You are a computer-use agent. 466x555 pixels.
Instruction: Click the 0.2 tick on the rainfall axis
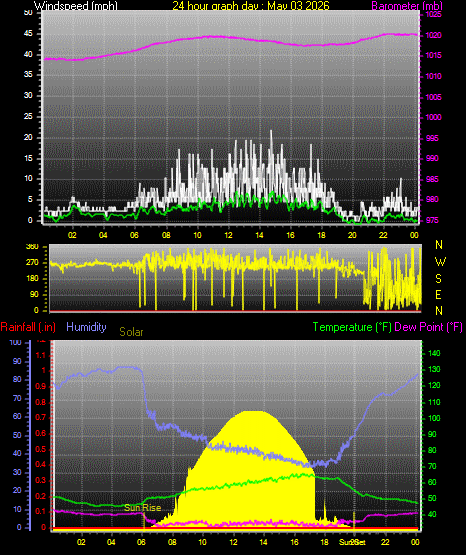(41, 496)
